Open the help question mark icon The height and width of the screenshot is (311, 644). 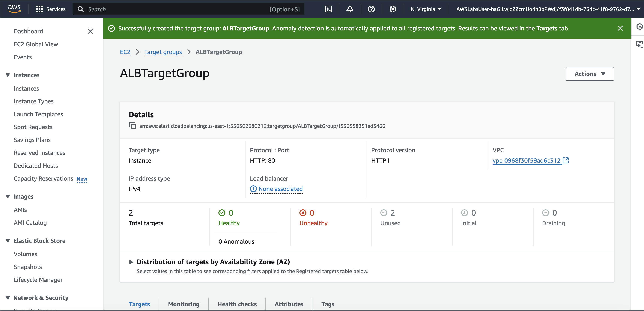point(371,9)
